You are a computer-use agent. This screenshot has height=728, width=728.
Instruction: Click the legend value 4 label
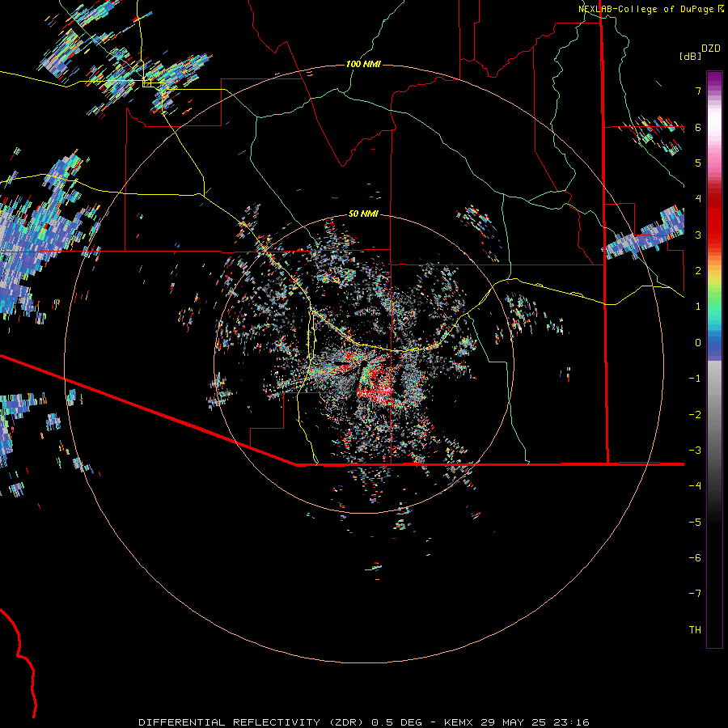(x=698, y=199)
